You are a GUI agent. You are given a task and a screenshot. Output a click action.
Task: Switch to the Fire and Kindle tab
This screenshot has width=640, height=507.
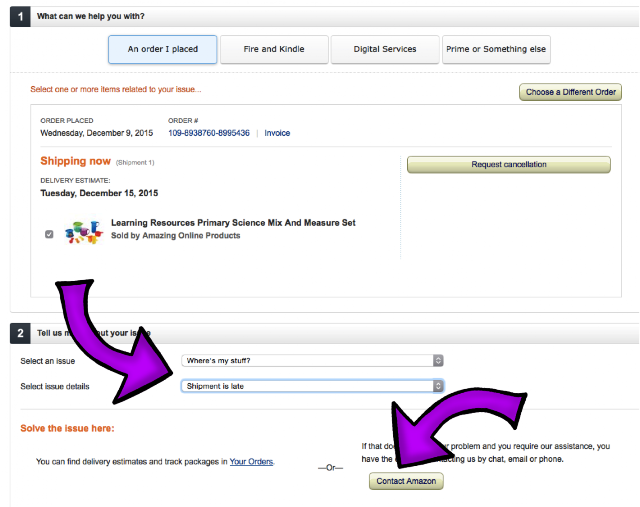click(274, 49)
